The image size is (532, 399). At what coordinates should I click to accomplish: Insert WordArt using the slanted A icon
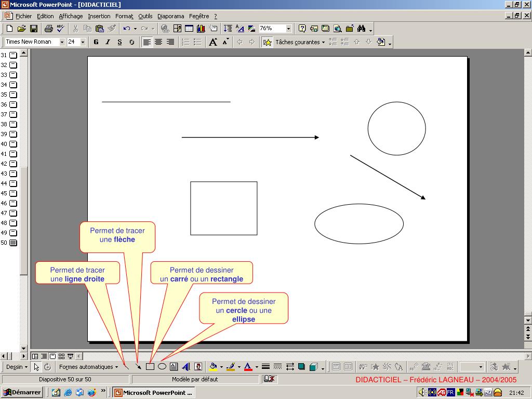(186, 367)
